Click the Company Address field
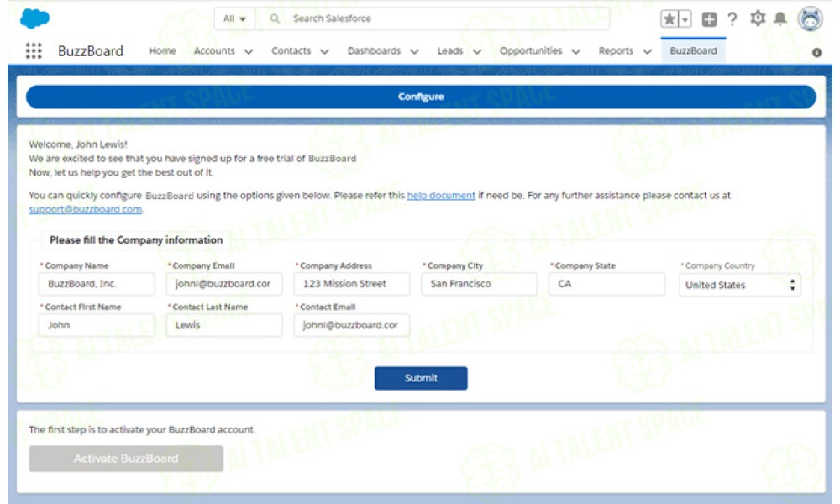The width and height of the screenshot is (840, 504). point(351,284)
